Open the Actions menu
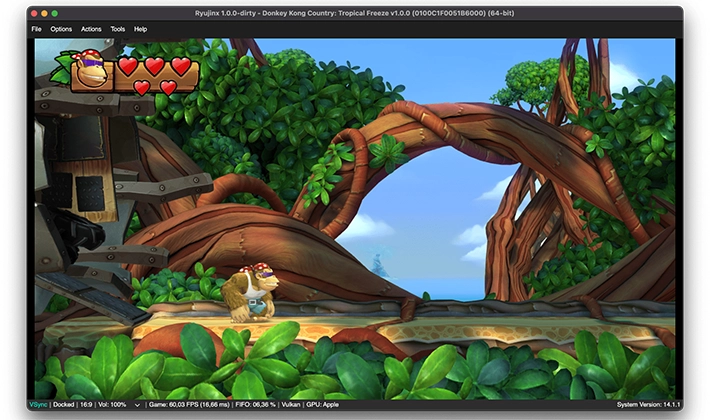Screen dimensions: 710x420 (x=91, y=29)
